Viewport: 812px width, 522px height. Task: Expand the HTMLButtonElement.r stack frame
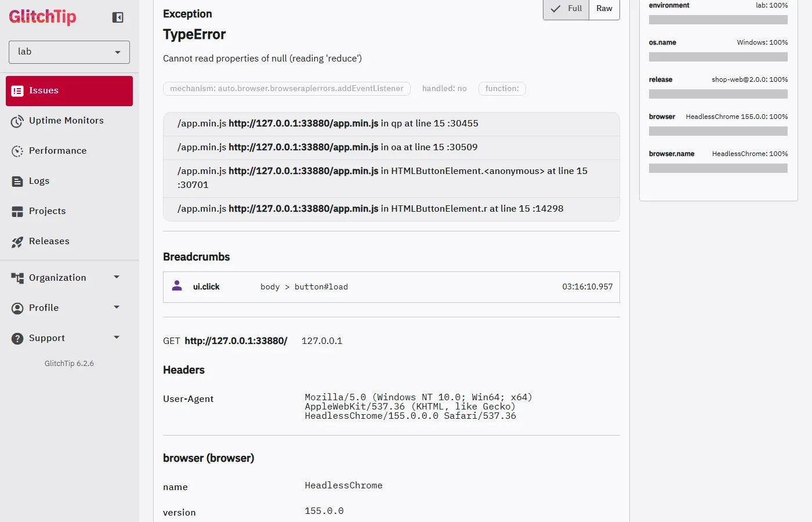(391, 209)
